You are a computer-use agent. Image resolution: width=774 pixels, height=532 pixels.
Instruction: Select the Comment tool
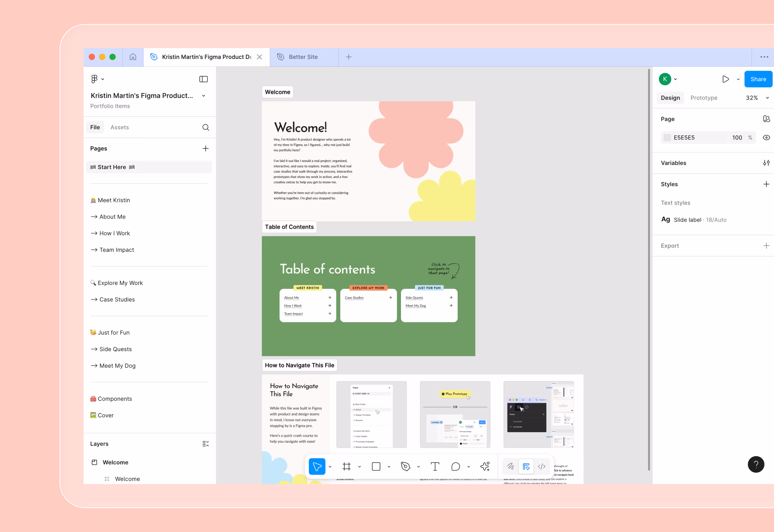(455, 466)
